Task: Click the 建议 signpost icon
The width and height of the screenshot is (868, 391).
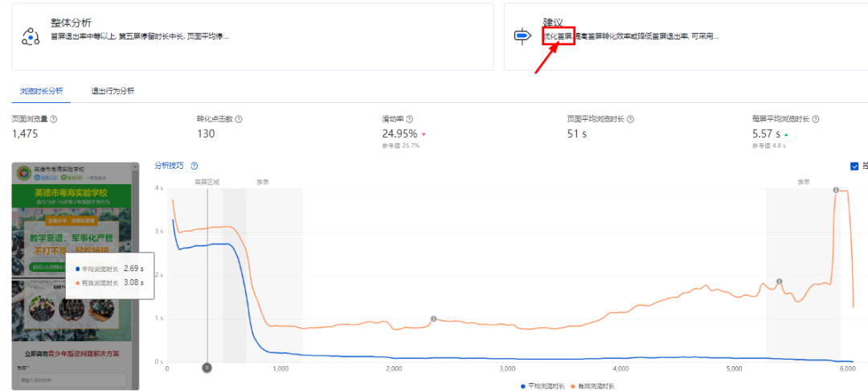Action: (x=522, y=36)
